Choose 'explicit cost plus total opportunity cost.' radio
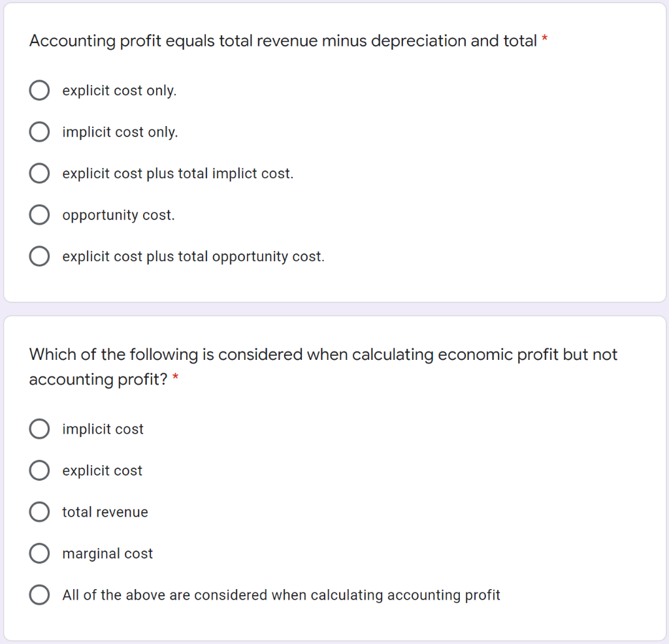669x644 pixels. [39, 256]
